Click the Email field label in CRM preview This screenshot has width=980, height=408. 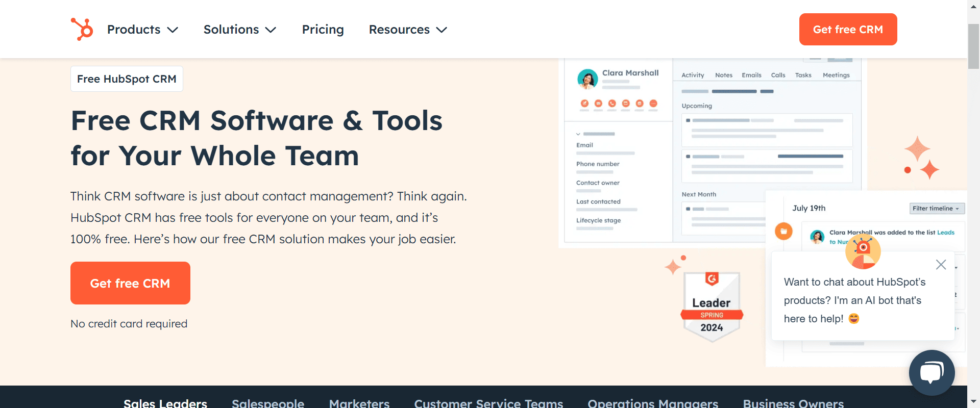point(584,145)
